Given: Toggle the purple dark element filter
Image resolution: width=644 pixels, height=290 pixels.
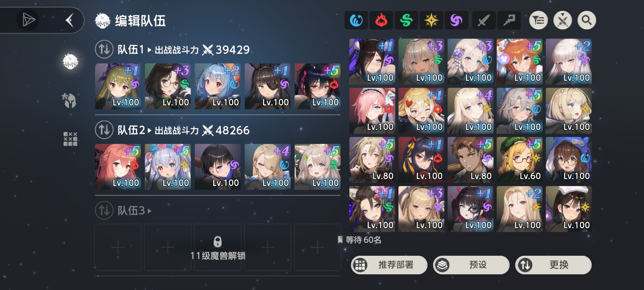Looking at the screenshot, I should point(456,20).
